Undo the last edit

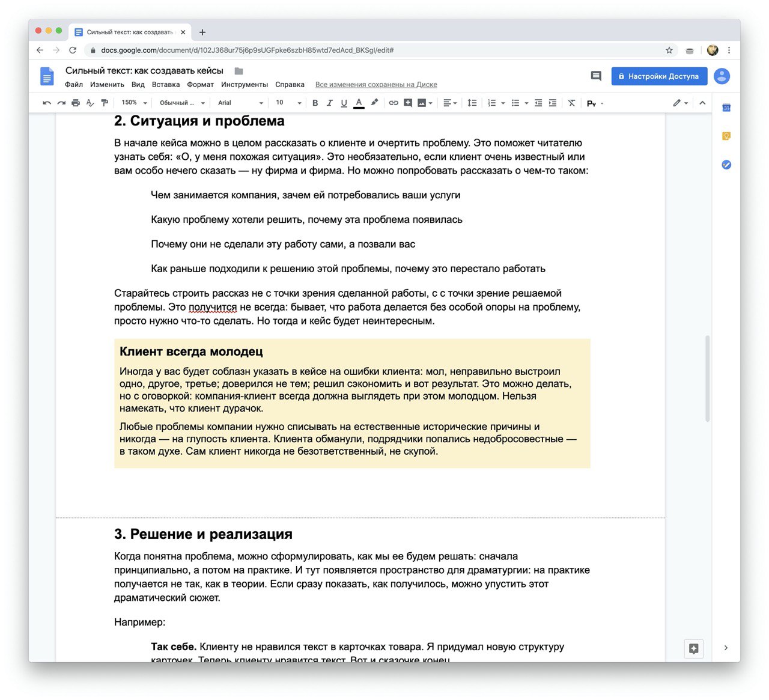point(47,103)
